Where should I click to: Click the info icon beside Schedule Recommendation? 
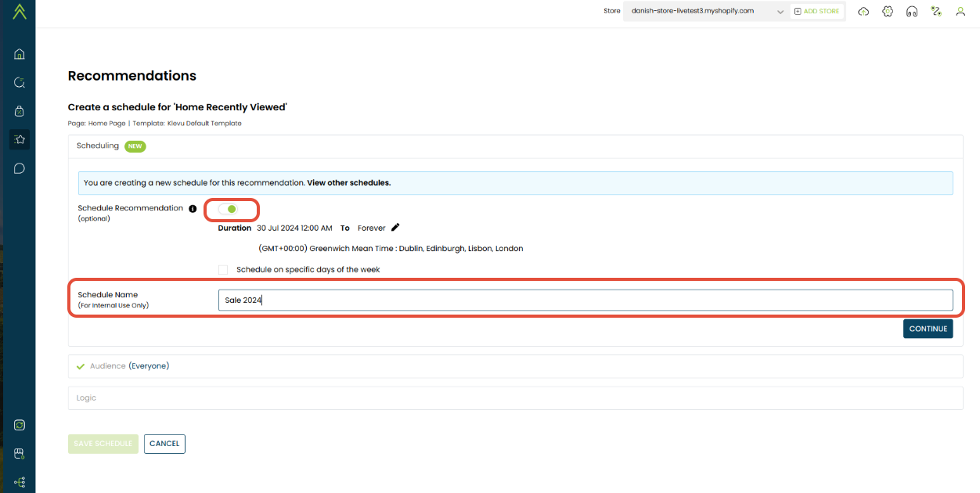(x=193, y=209)
